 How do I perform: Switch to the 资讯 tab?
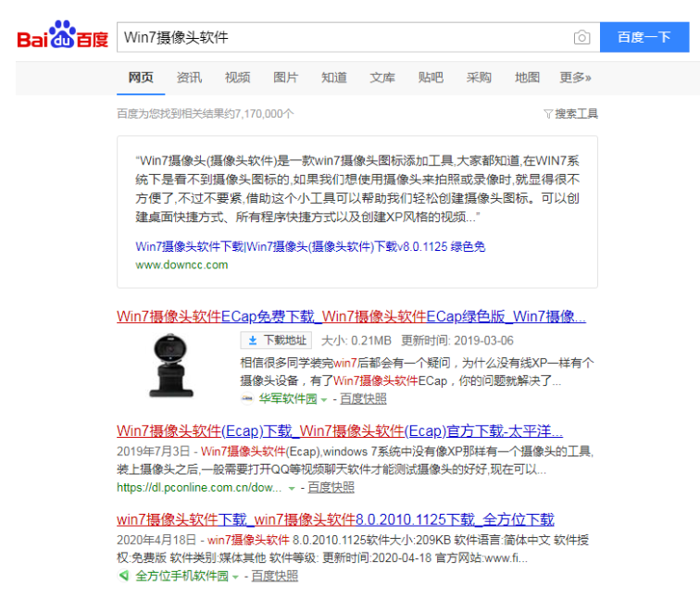[x=189, y=78]
